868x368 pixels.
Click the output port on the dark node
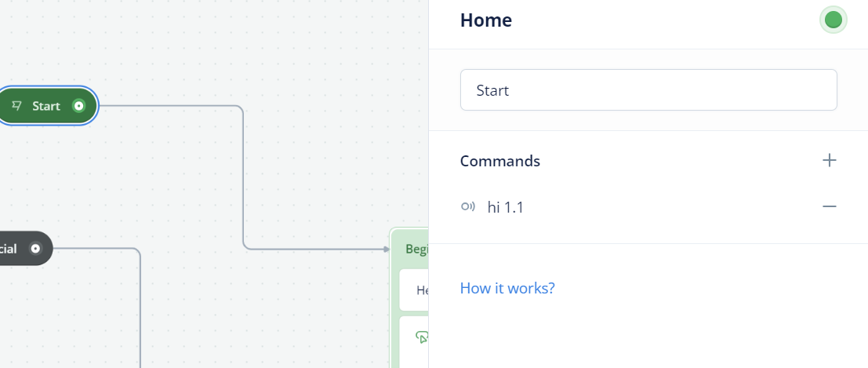point(35,248)
